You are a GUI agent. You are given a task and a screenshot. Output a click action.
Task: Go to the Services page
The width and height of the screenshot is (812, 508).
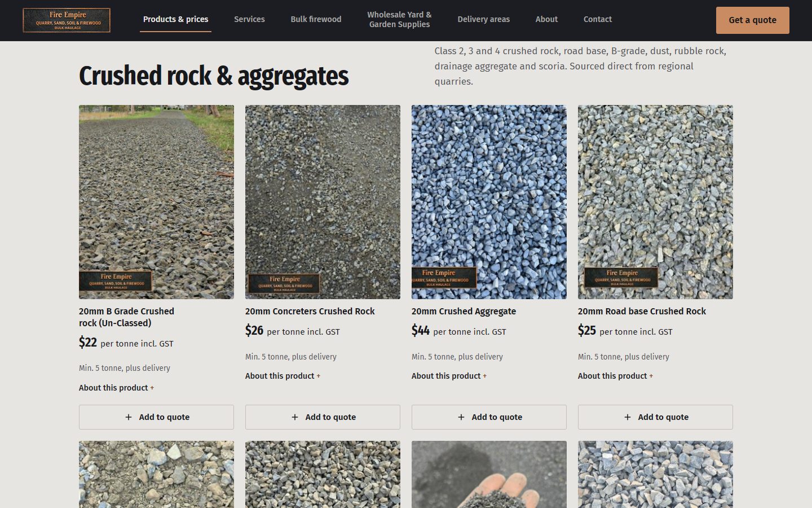point(249,19)
